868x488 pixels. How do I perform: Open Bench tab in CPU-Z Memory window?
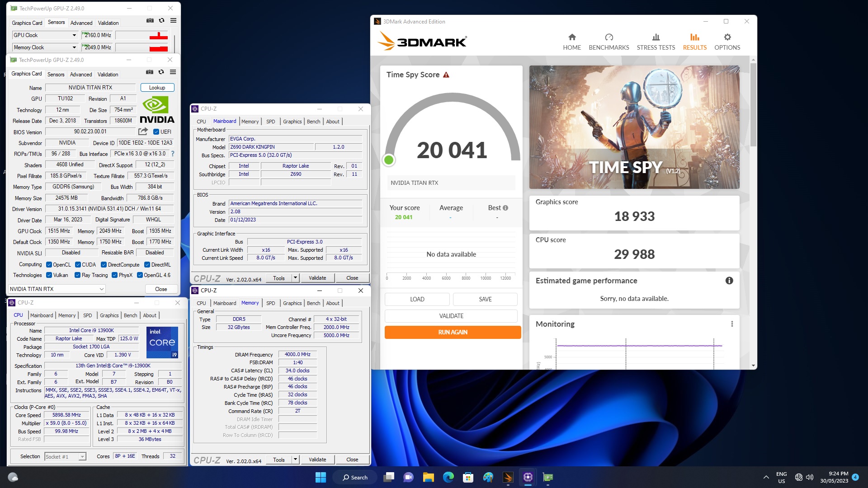point(313,303)
